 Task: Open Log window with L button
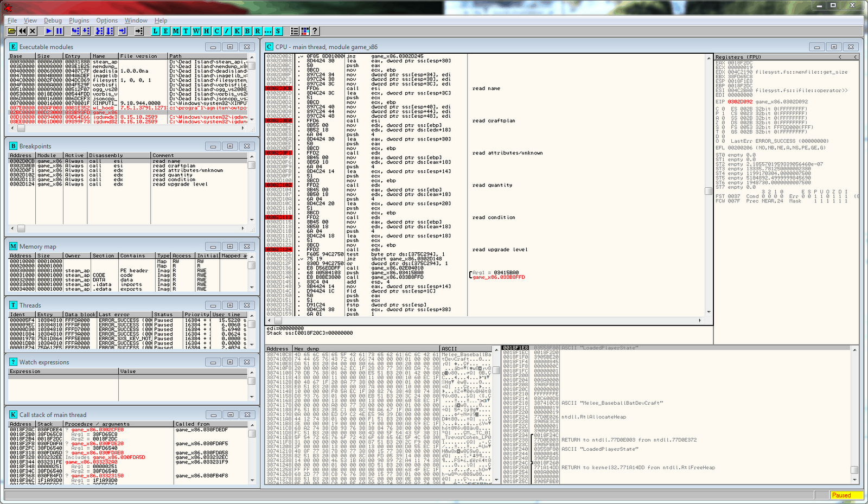coord(156,31)
